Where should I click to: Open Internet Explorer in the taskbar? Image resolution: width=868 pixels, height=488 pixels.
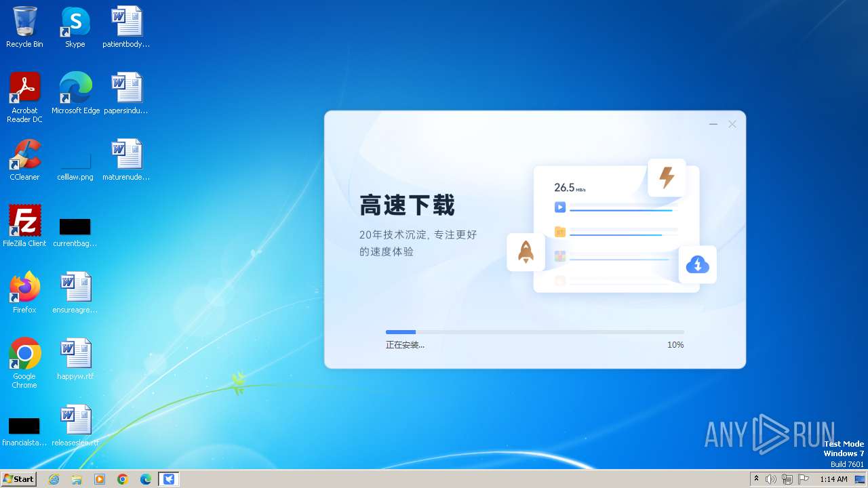pyautogui.click(x=54, y=479)
